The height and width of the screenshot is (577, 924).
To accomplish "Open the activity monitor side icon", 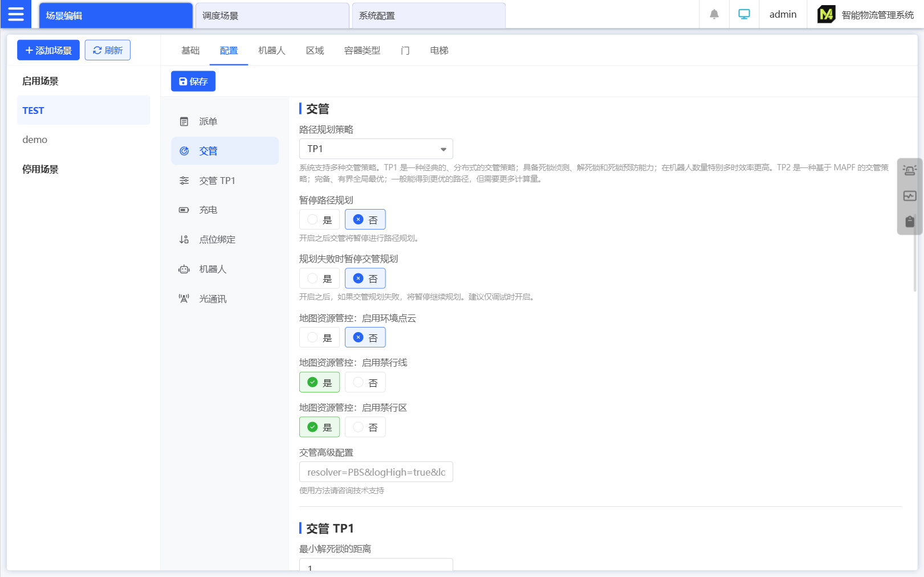I will (x=909, y=196).
